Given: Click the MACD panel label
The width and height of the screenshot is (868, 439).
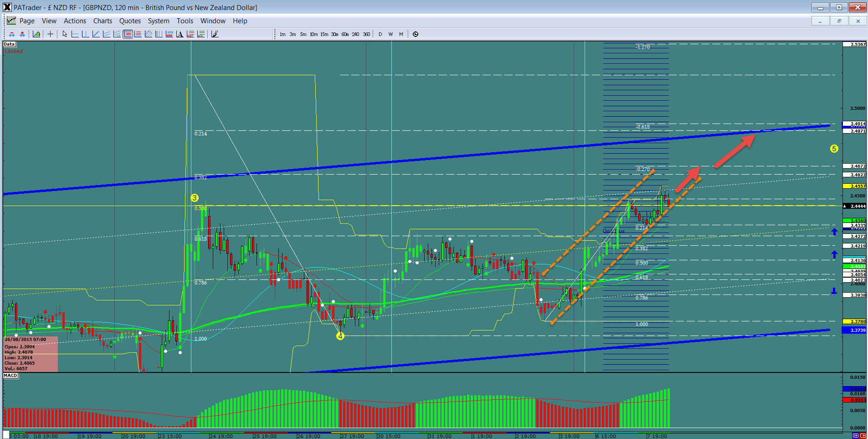Looking at the screenshot, I should (x=10, y=376).
